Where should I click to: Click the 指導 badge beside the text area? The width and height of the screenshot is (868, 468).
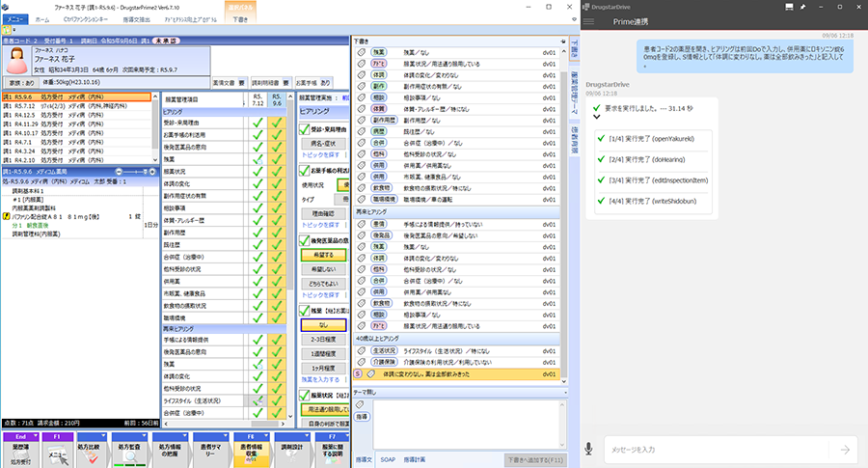(362, 417)
